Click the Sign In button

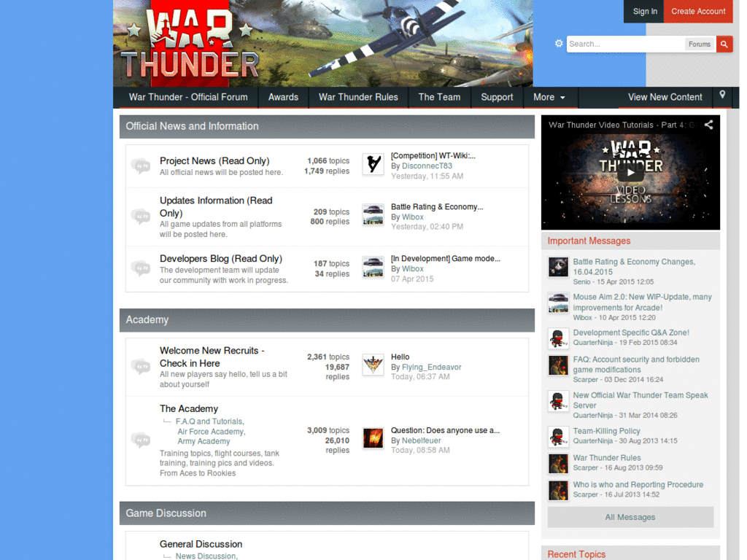point(645,12)
